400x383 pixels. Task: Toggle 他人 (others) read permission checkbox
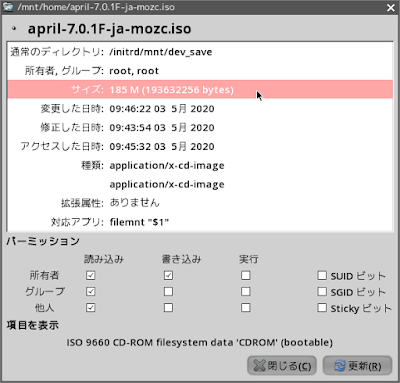tap(90, 307)
